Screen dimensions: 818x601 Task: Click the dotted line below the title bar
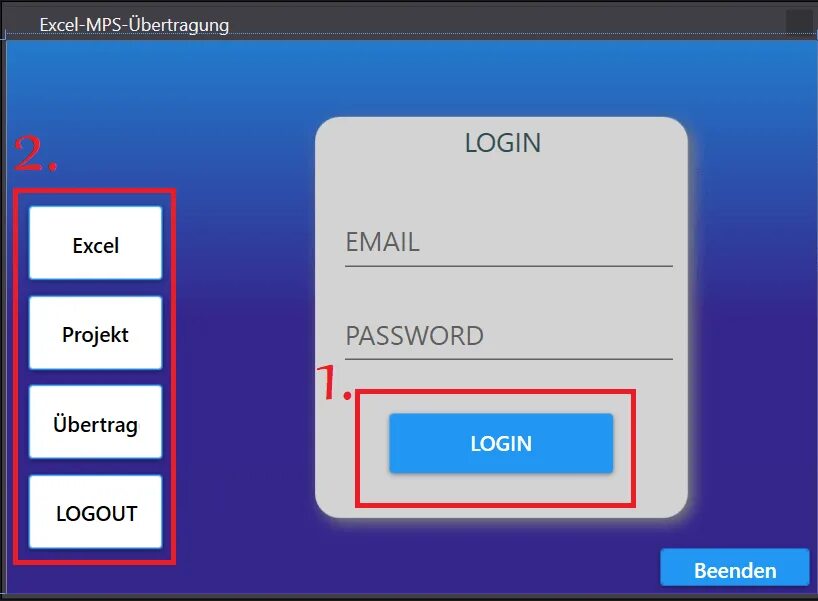(x=409, y=34)
